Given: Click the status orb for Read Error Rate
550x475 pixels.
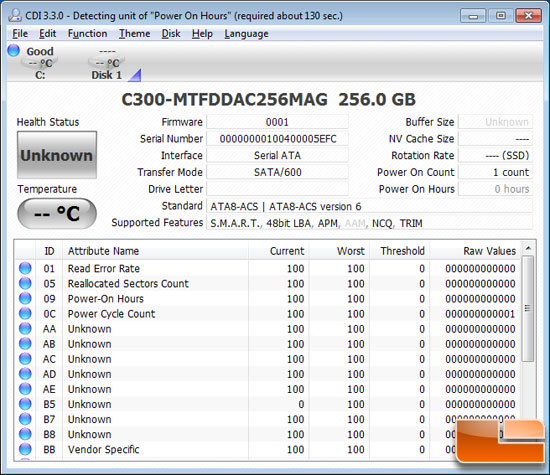Looking at the screenshot, I should point(25,268).
